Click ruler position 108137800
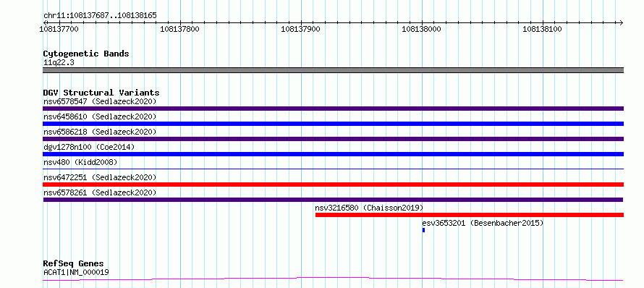The width and height of the screenshot is (644, 288). pyautogui.click(x=179, y=29)
